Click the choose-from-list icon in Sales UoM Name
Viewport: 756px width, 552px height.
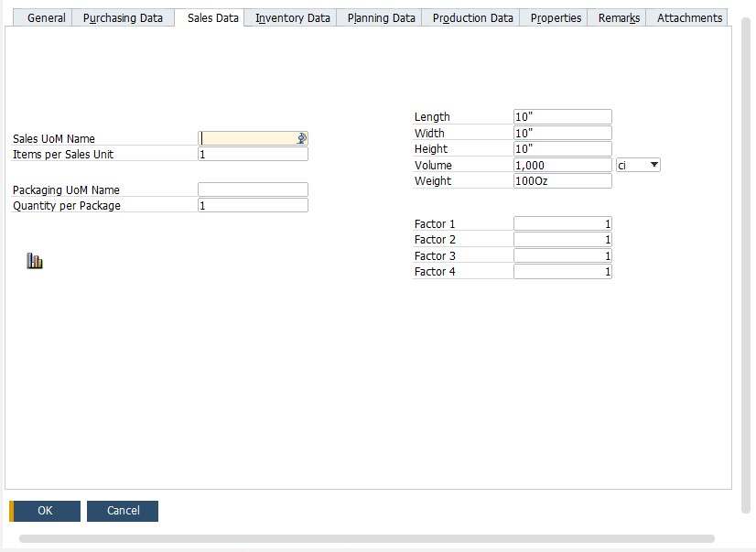(300, 137)
